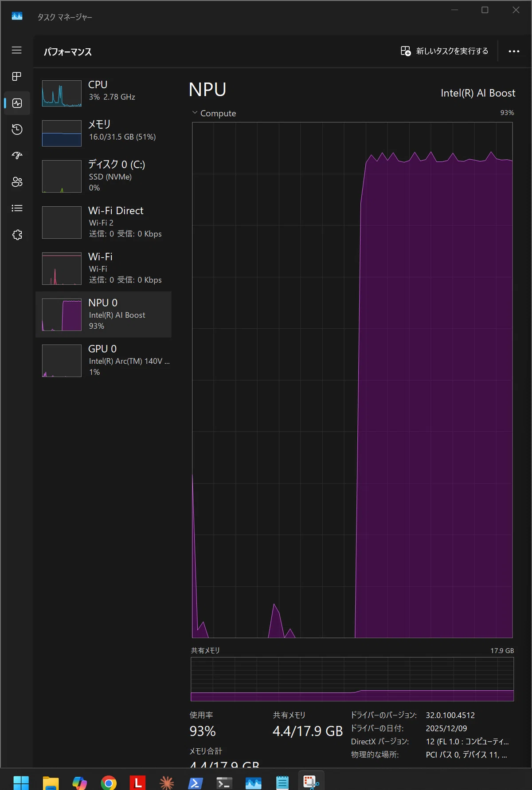532x790 pixels.
Task: Open PowerShell from the taskbar
Action: point(196,783)
